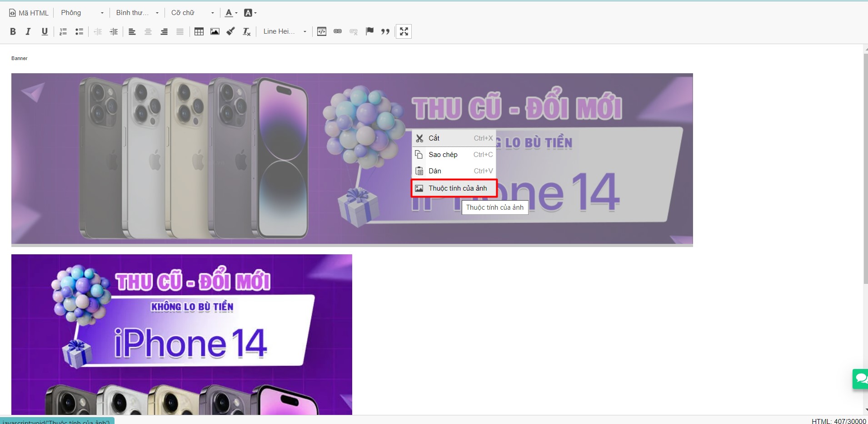
Task: Remove formatting with the Tx icon
Action: [x=247, y=31]
